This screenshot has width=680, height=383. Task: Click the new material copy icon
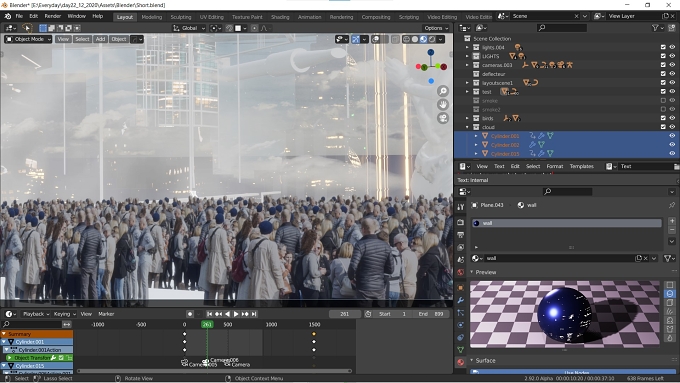pos(638,258)
